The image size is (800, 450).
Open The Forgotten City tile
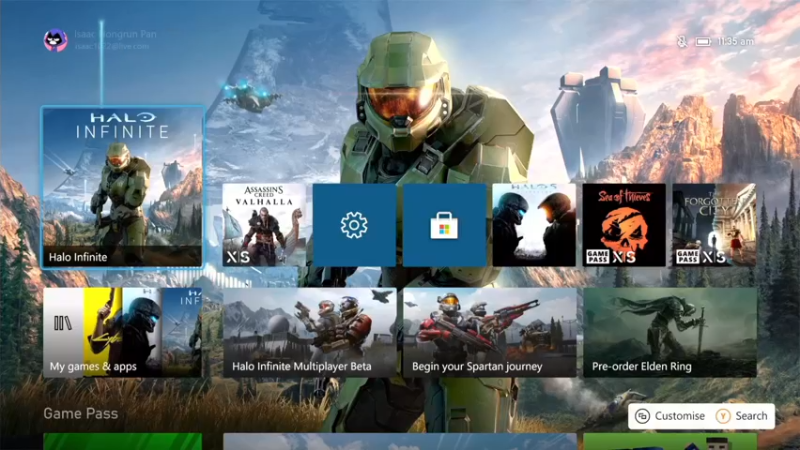[714, 225]
